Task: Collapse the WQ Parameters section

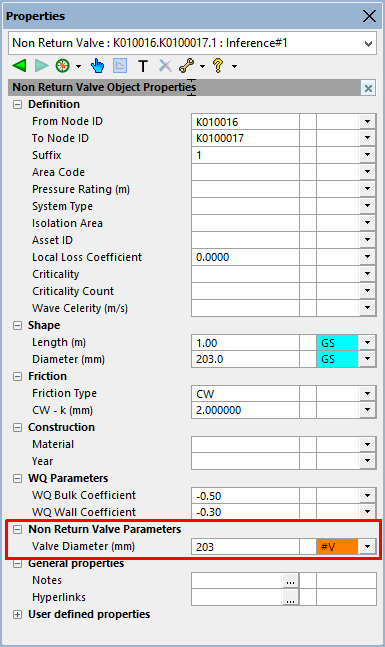Action: click(17, 478)
